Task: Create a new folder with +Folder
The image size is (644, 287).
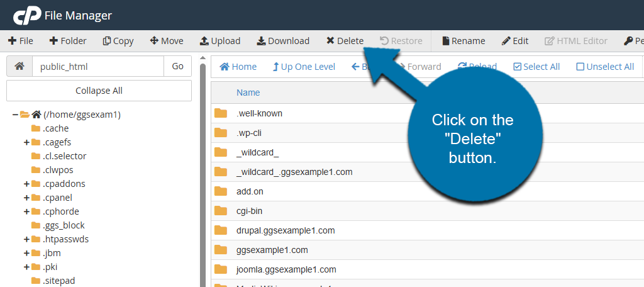Action: pos(67,41)
